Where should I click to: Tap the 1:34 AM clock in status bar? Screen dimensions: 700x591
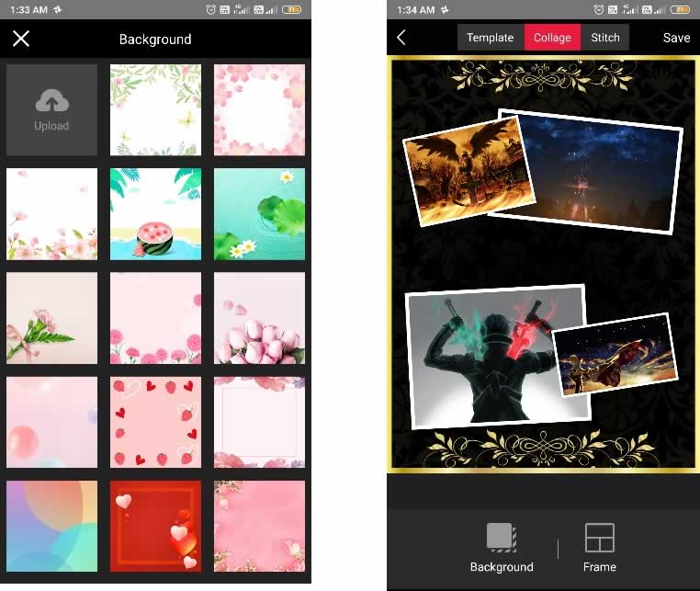tap(415, 9)
